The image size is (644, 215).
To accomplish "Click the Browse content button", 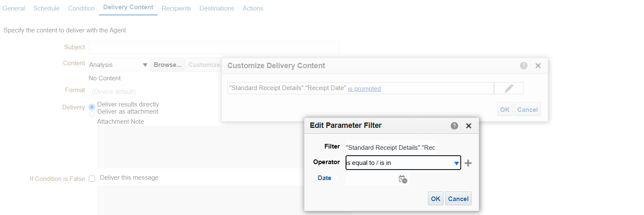I will 167,65.
